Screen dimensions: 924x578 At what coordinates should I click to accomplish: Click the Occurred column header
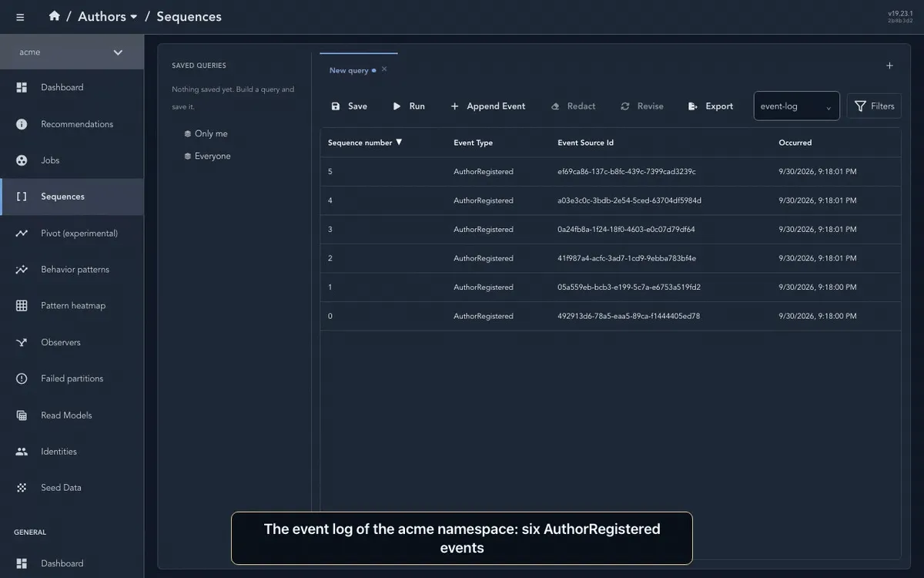pyautogui.click(x=795, y=143)
